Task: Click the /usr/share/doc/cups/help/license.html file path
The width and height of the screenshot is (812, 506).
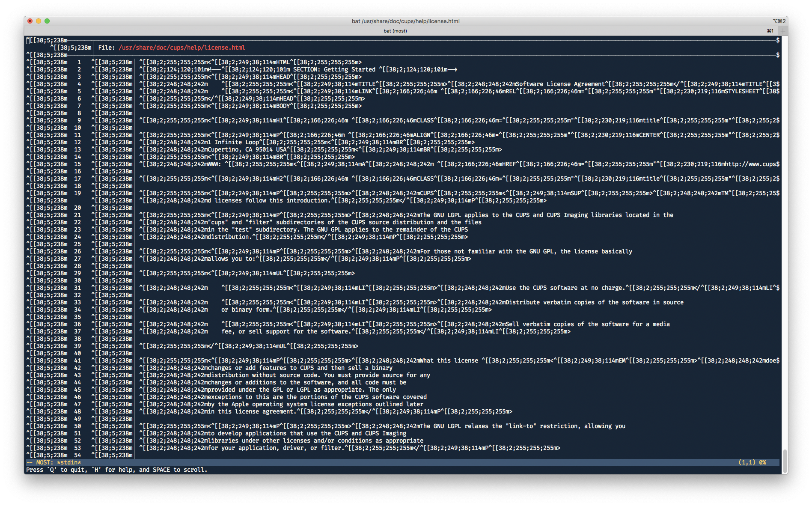Action: pos(181,48)
